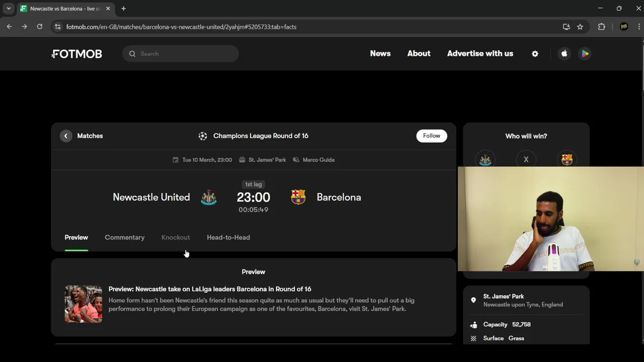Bookmark this page with star icon
The image size is (644, 362).
[x=580, y=27]
